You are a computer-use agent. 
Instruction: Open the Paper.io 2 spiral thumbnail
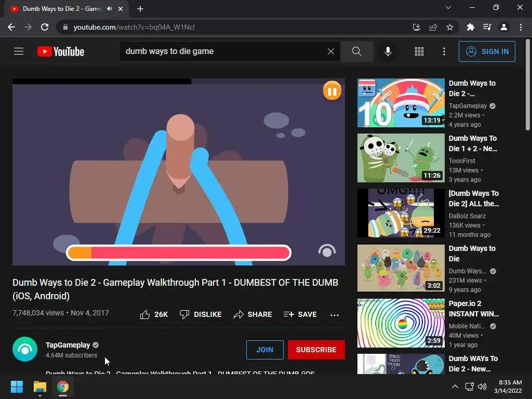click(401, 323)
